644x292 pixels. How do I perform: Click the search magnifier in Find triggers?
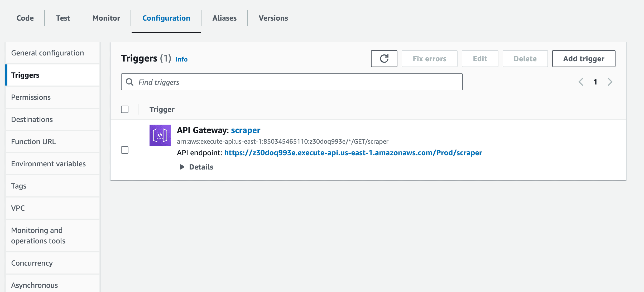point(130,82)
